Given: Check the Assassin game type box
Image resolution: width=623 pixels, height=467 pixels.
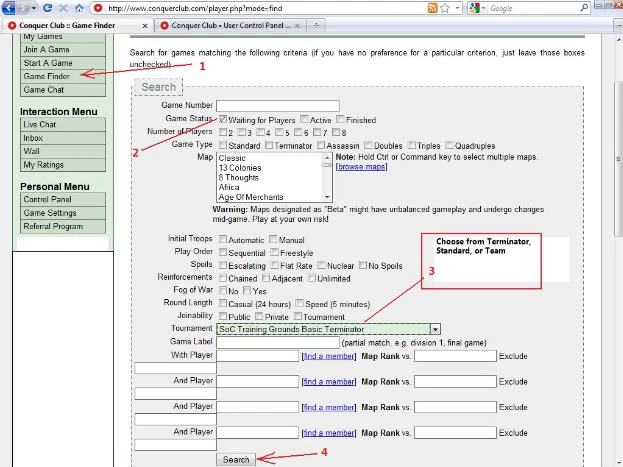Looking at the screenshot, I should pyautogui.click(x=321, y=145).
